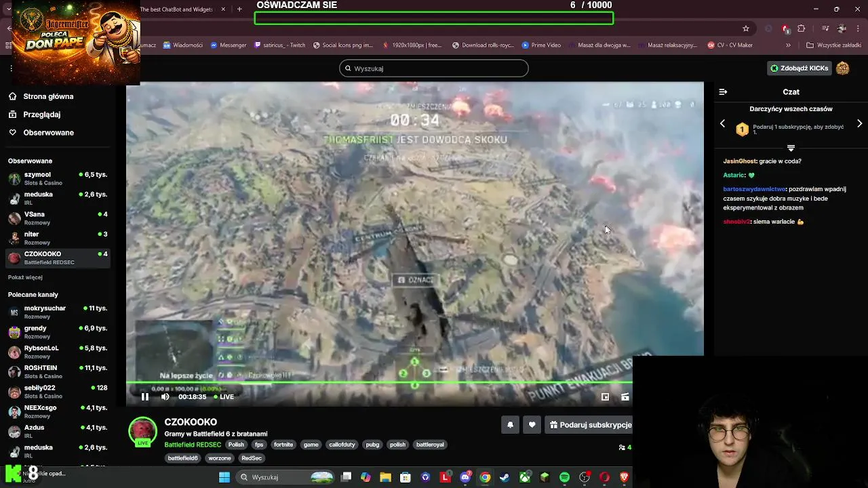868x488 pixels.
Task: Open niter channel in sidebar
Action: pos(57,238)
